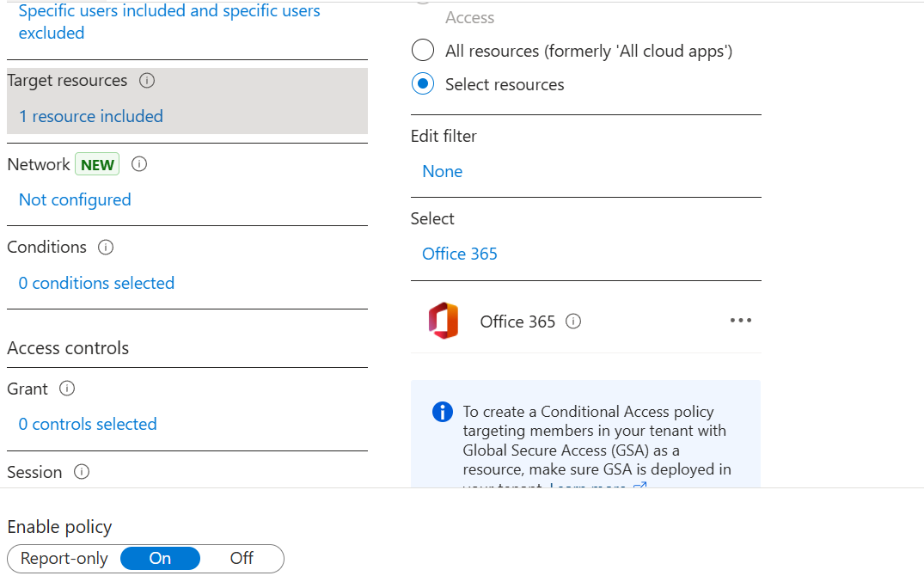Open specific users included and excluded settings
The height and width of the screenshot is (582, 924).
click(x=169, y=21)
